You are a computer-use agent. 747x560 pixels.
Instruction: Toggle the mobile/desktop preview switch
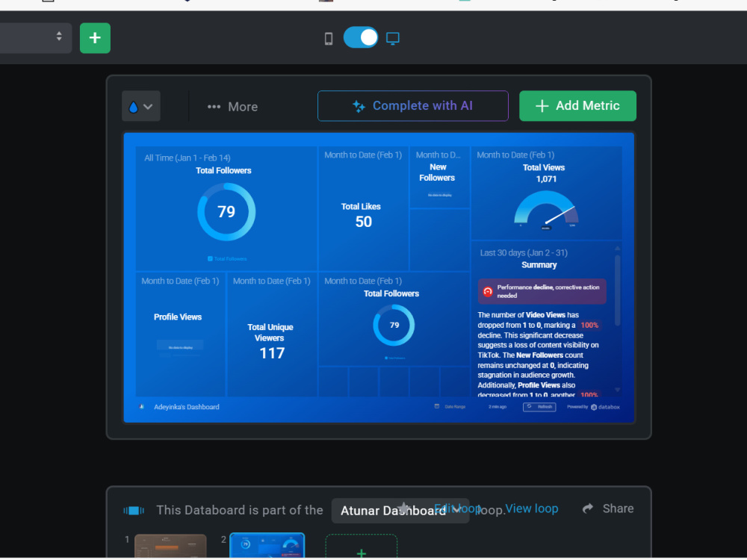click(x=361, y=37)
